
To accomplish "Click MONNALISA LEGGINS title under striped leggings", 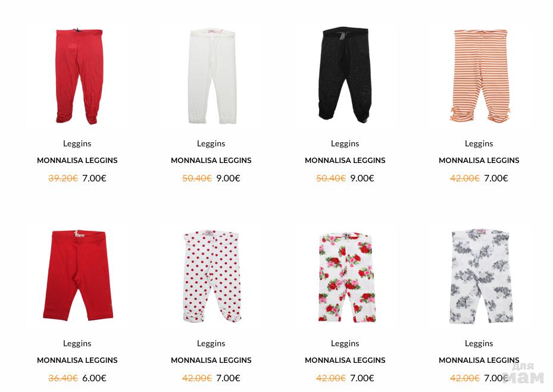I will tap(479, 161).
